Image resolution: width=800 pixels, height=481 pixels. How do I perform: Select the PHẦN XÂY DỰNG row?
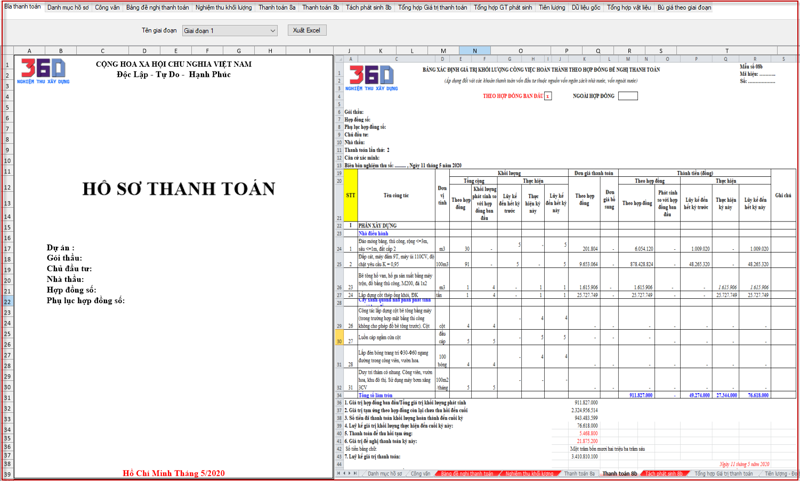click(x=569, y=225)
